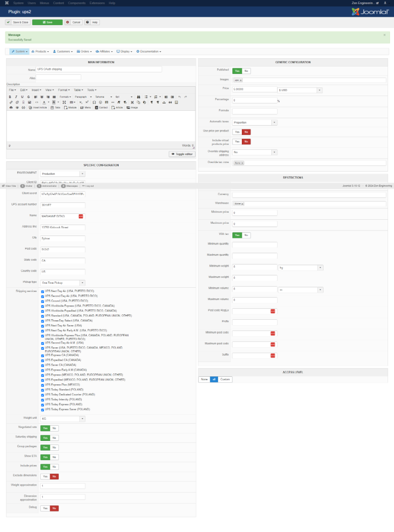Click the Name field containing UPS OAuth shipping
The height and width of the screenshot is (532, 394).
[99, 69]
